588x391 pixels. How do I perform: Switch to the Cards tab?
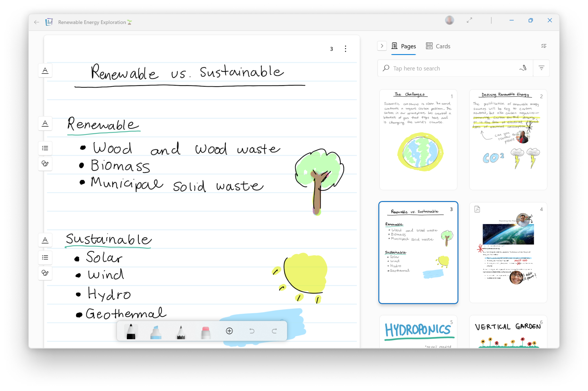(x=438, y=46)
